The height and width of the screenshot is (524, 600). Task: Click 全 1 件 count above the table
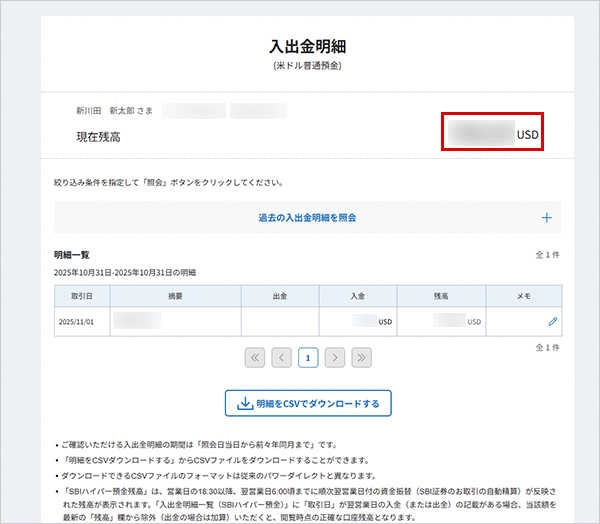pos(547,255)
